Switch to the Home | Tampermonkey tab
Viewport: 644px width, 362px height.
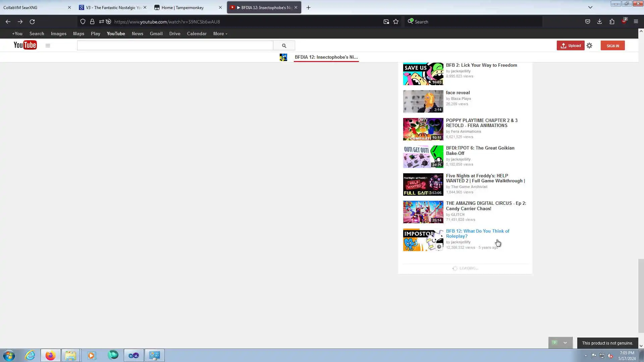[x=182, y=7]
